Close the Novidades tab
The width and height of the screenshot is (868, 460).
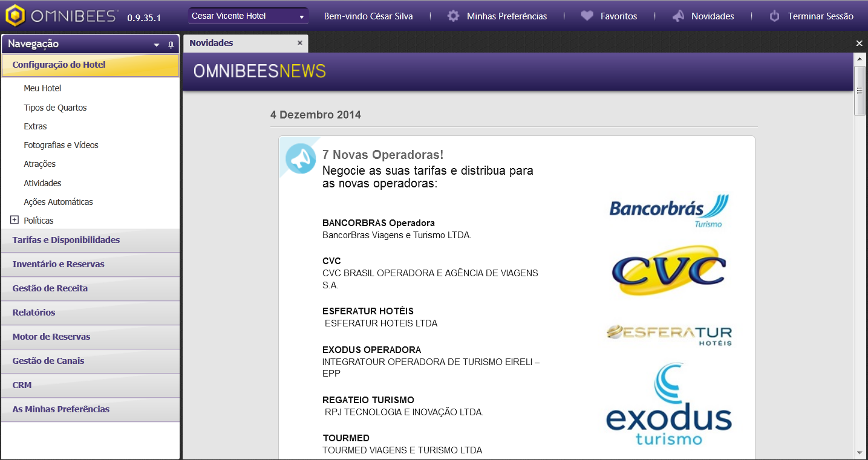point(300,43)
